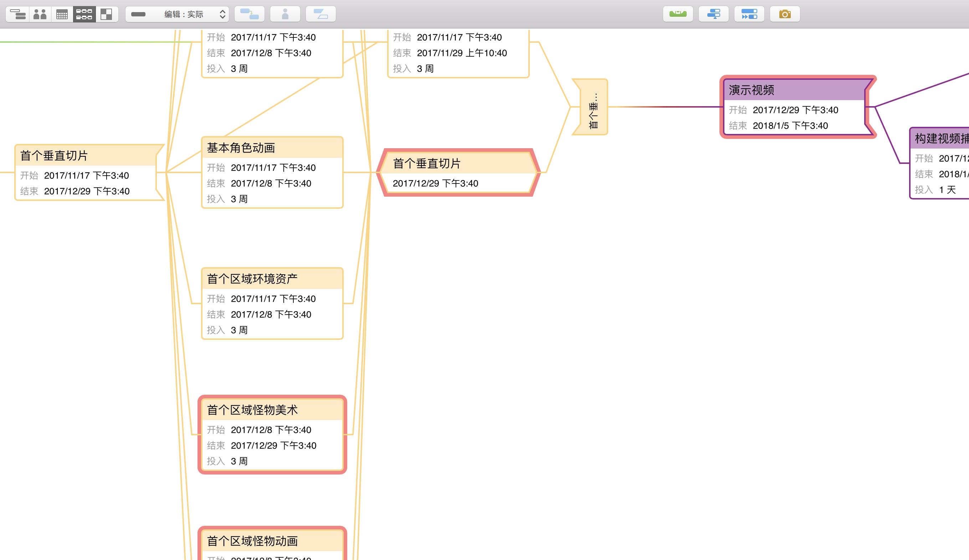Click 首个区域怪物美术 end date 2017/12/29
969x560 pixels.
pyautogui.click(x=274, y=445)
